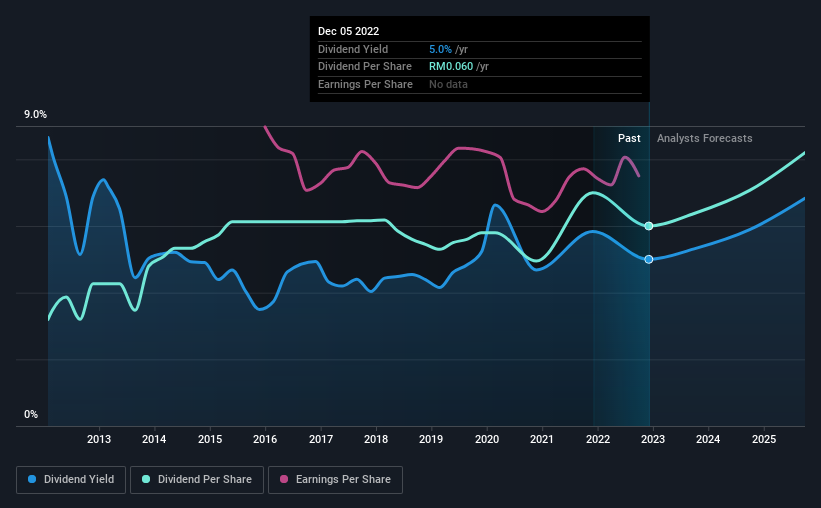821x508 pixels.
Task: Click the 2016 x-axis year label
Action: [265, 439]
